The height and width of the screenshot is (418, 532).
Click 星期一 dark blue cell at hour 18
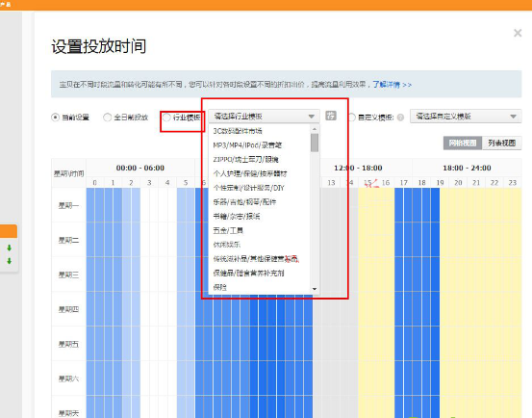tap(421, 205)
